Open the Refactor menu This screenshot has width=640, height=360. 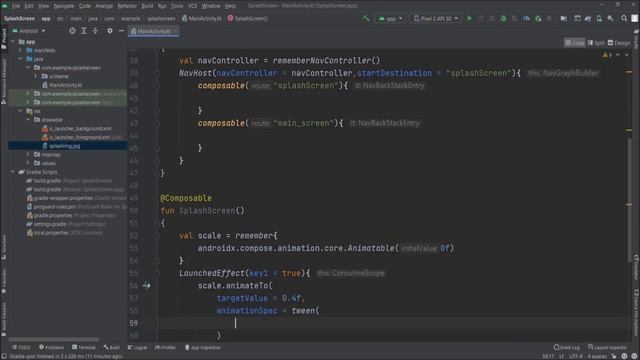tap(127, 6)
